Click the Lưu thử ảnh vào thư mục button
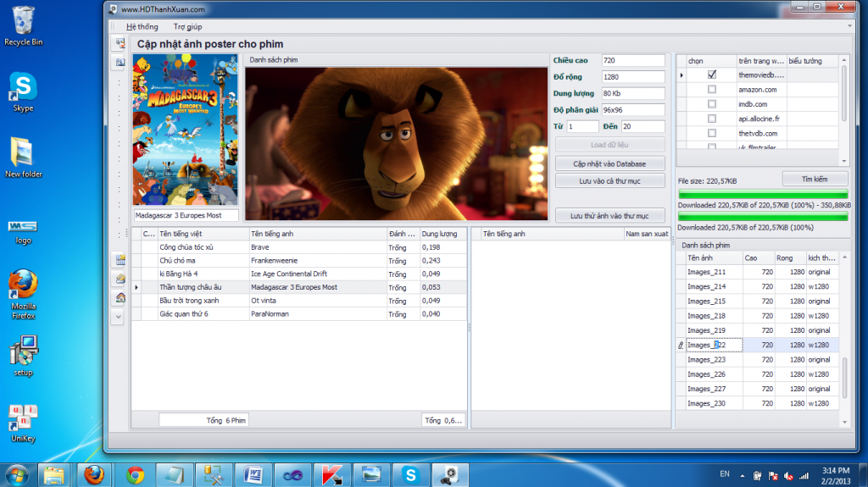Viewport: 868px width, 487px height. point(609,216)
